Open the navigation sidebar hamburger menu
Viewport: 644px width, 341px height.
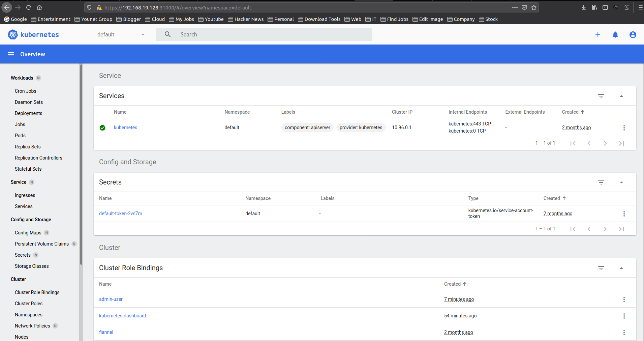[x=10, y=54]
